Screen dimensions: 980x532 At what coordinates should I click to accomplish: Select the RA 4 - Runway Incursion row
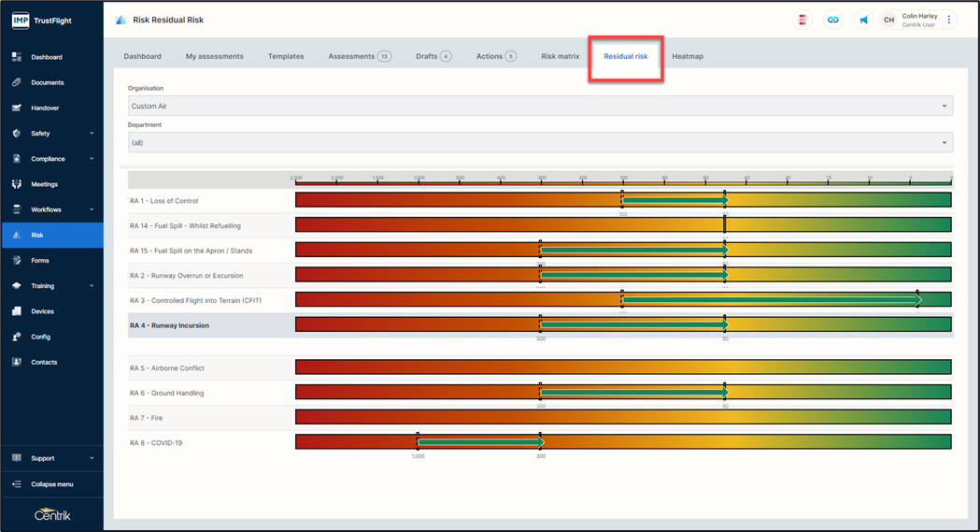point(169,325)
